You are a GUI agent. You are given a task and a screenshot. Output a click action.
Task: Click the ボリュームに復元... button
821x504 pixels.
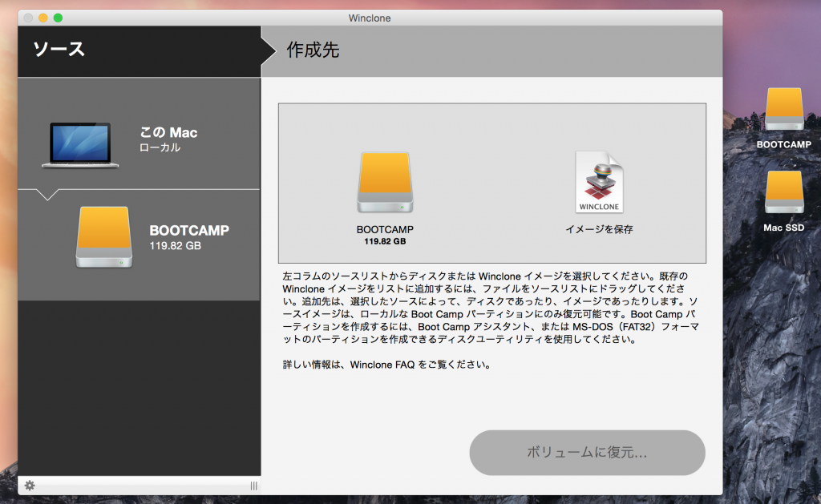click(587, 453)
